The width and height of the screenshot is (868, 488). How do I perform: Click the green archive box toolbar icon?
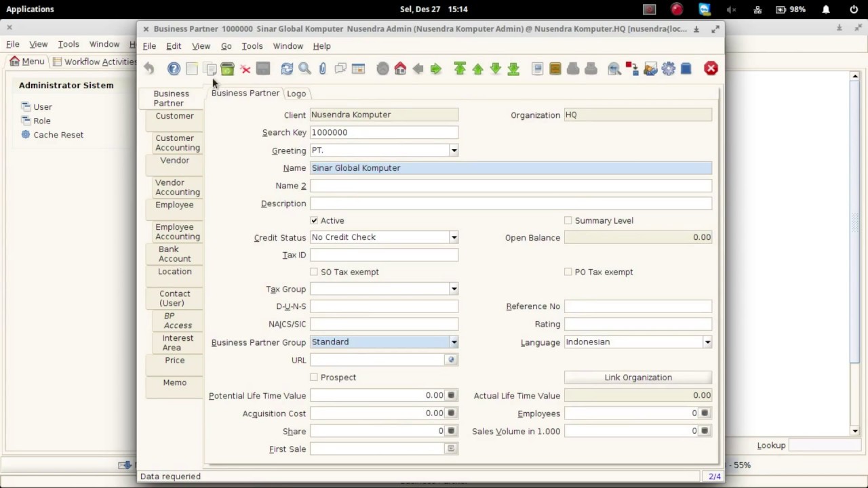tap(227, 68)
